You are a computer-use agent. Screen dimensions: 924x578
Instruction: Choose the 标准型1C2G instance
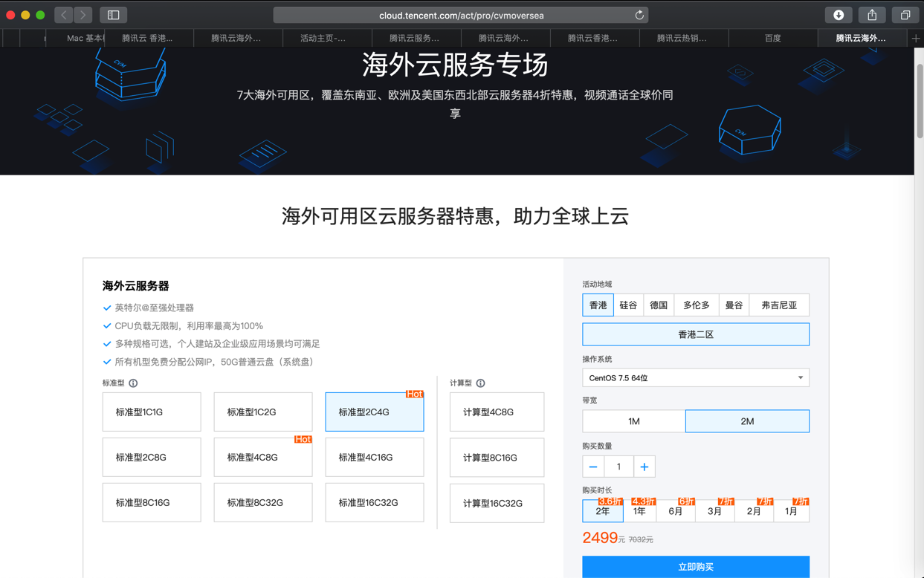(263, 412)
